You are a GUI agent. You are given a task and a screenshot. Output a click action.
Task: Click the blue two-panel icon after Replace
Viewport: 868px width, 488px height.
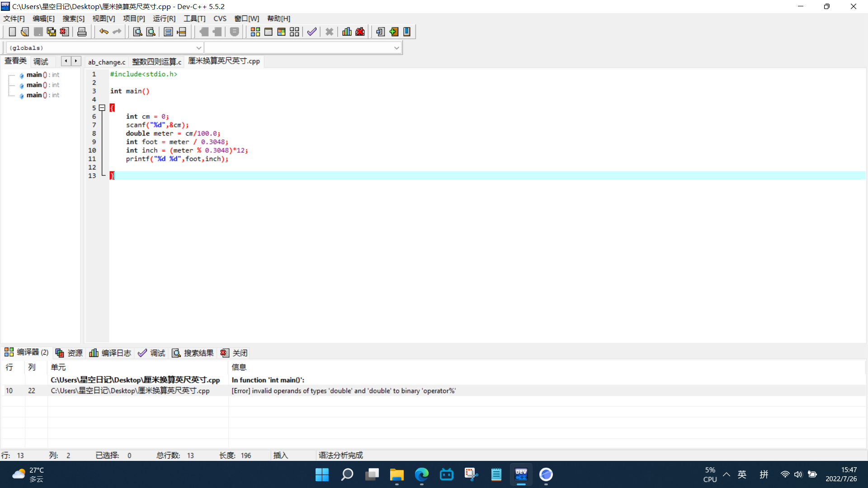[168, 32]
